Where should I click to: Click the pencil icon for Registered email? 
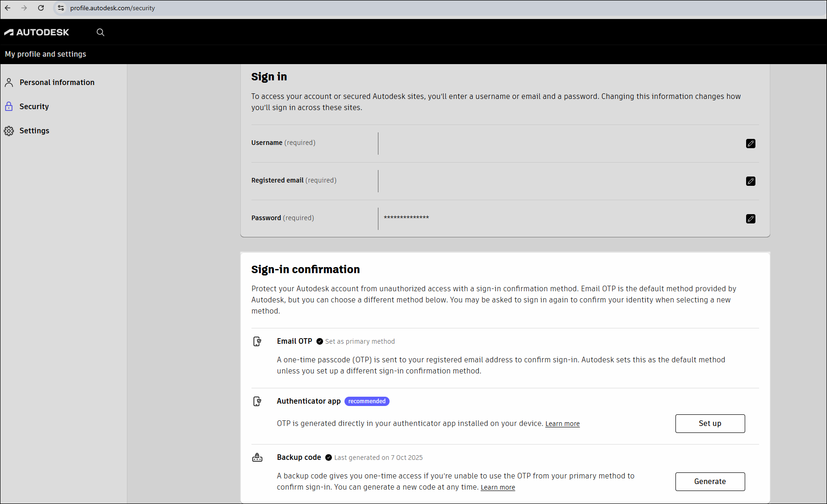click(x=751, y=181)
